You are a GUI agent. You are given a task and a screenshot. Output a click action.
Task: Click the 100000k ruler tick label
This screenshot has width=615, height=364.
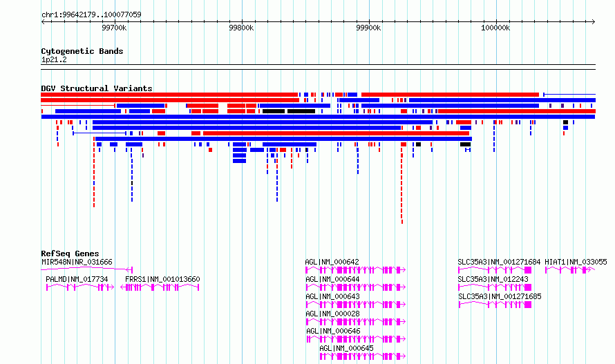[495, 28]
